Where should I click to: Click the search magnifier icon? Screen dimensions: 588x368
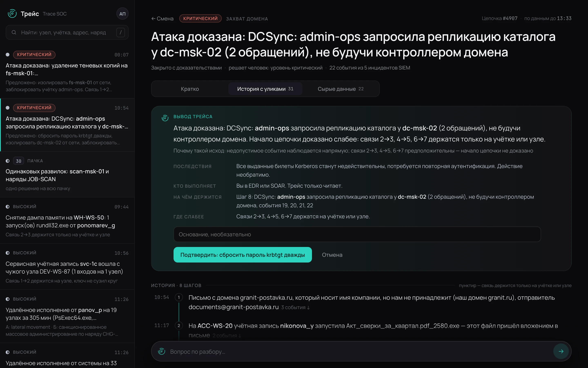pyautogui.click(x=14, y=32)
